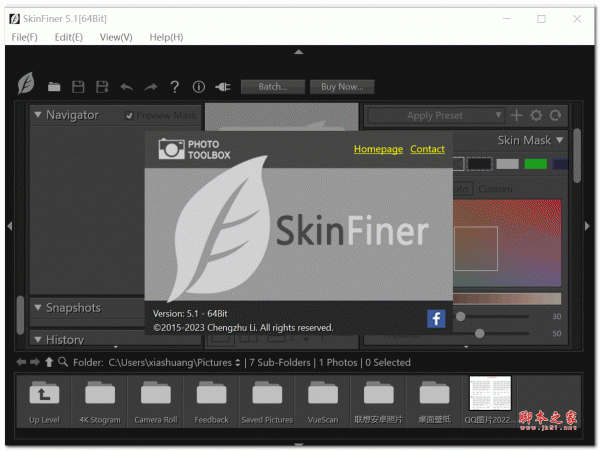The width and height of the screenshot is (600, 451).
Task: Open the File(F) menu
Action: point(24,37)
